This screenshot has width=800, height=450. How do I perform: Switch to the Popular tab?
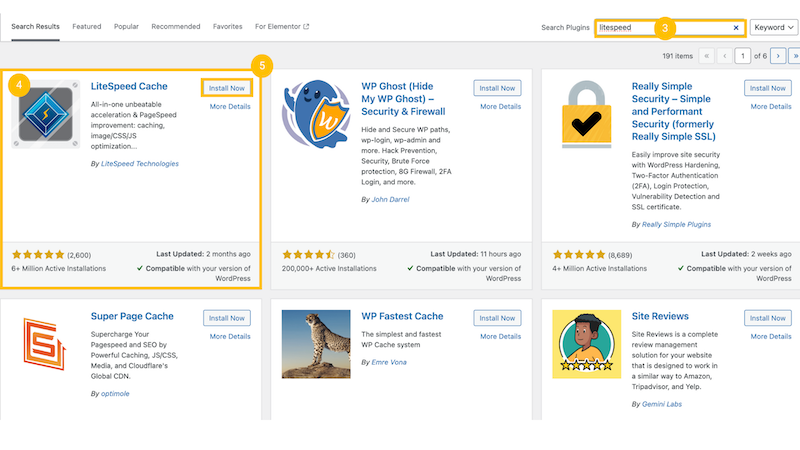(126, 26)
